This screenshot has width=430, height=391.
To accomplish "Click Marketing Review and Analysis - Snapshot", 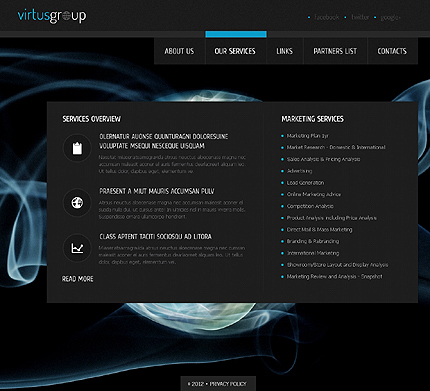I will pyautogui.click(x=334, y=276).
